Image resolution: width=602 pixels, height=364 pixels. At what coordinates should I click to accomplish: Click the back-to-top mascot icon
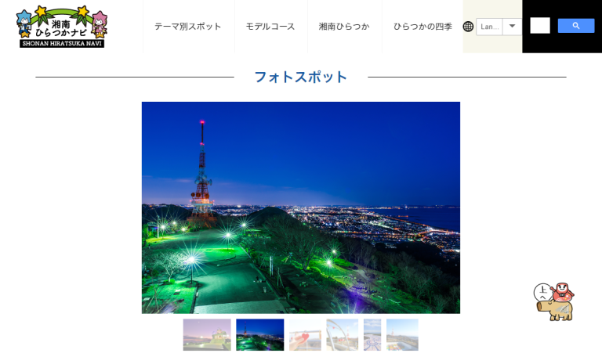(x=555, y=301)
